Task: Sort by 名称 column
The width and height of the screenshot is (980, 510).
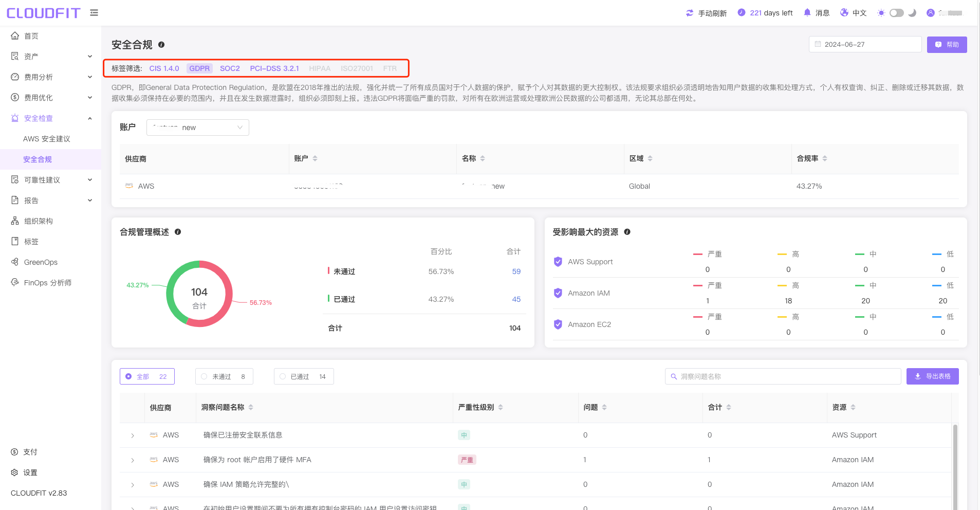Action: (483, 158)
